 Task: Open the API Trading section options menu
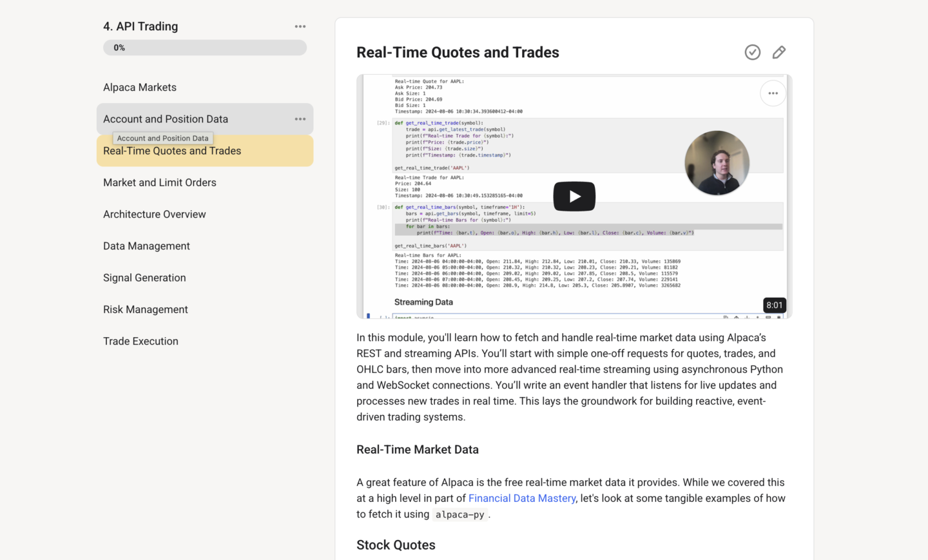[x=300, y=26]
